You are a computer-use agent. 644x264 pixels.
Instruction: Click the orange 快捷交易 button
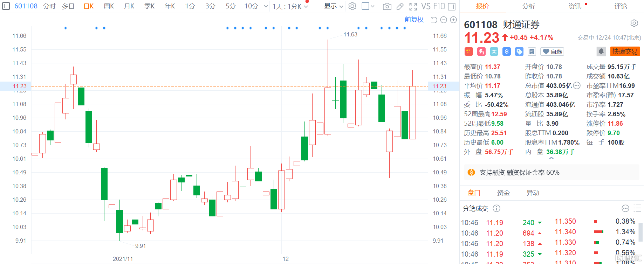point(625,51)
